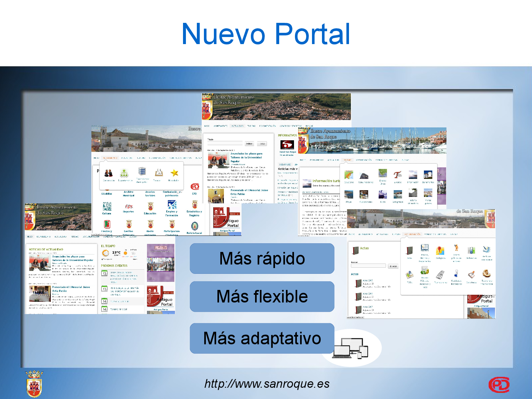Screen dimensions: 532x399
Task: Click the Buscar button beside Actas search
Action: point(393,266)
